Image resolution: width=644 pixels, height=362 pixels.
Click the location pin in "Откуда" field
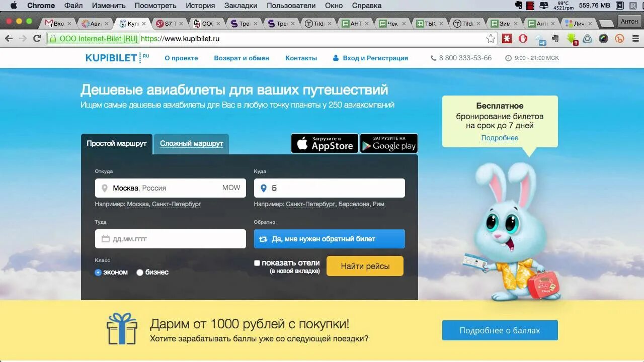[x=105, y=188]
